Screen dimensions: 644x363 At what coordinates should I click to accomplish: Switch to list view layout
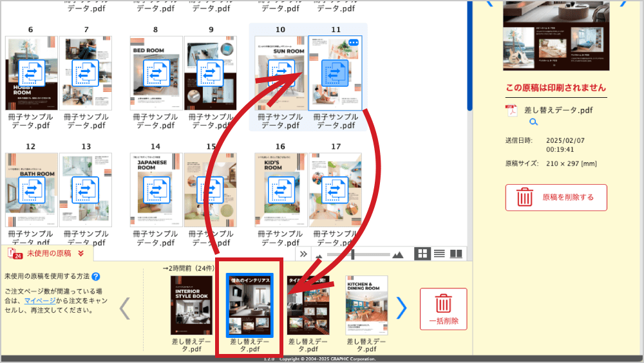tap(439, 254)
